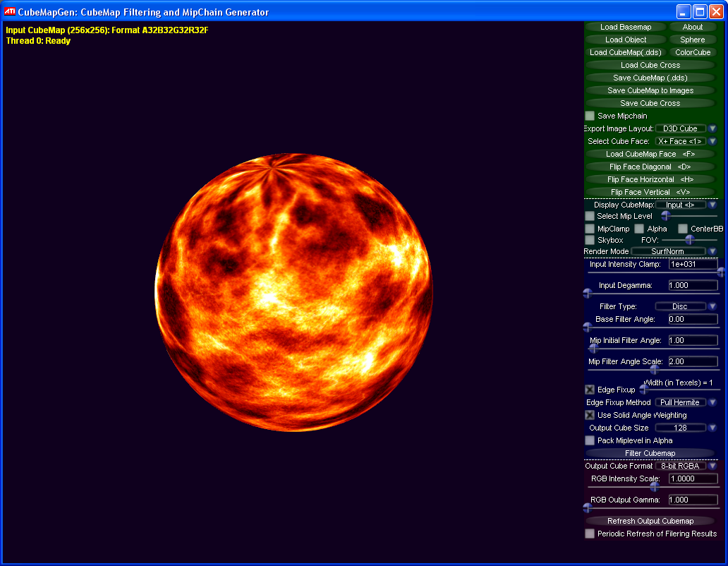Flip the face horizontally
The width and height of the screenshot is (728, 566).
coord(650,179)
